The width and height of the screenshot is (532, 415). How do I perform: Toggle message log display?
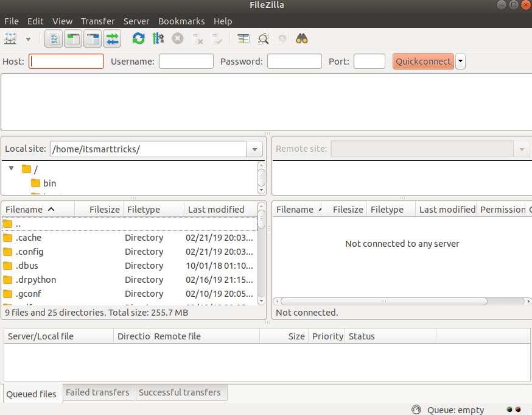(x=54, y=39)
